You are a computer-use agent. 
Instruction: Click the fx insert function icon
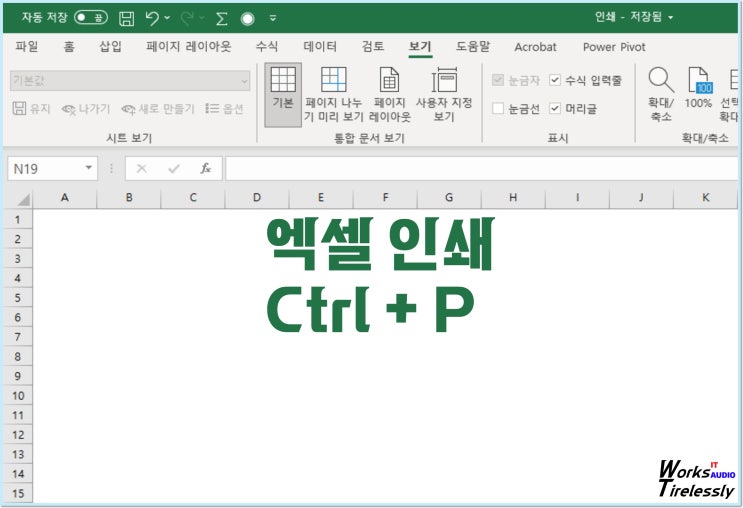pyautogui.click(x=205, y=169)
